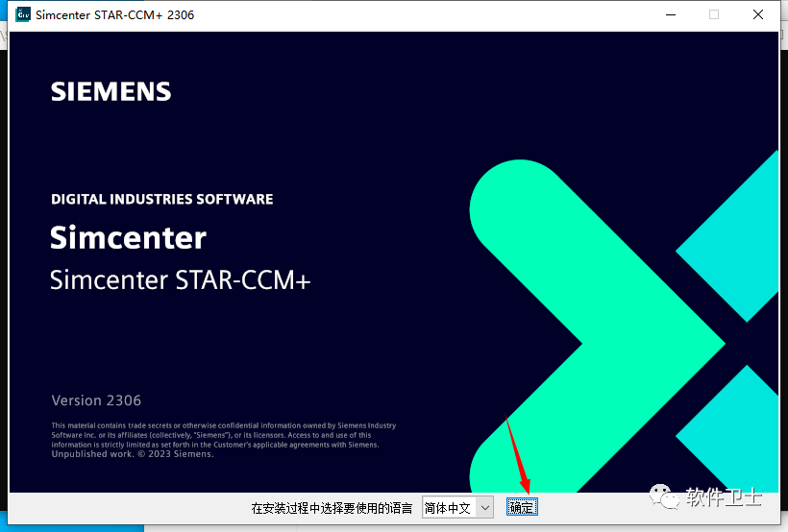Screen dimensions: 788x532
Task: Minimize the installer window
Action: point(671,14)
